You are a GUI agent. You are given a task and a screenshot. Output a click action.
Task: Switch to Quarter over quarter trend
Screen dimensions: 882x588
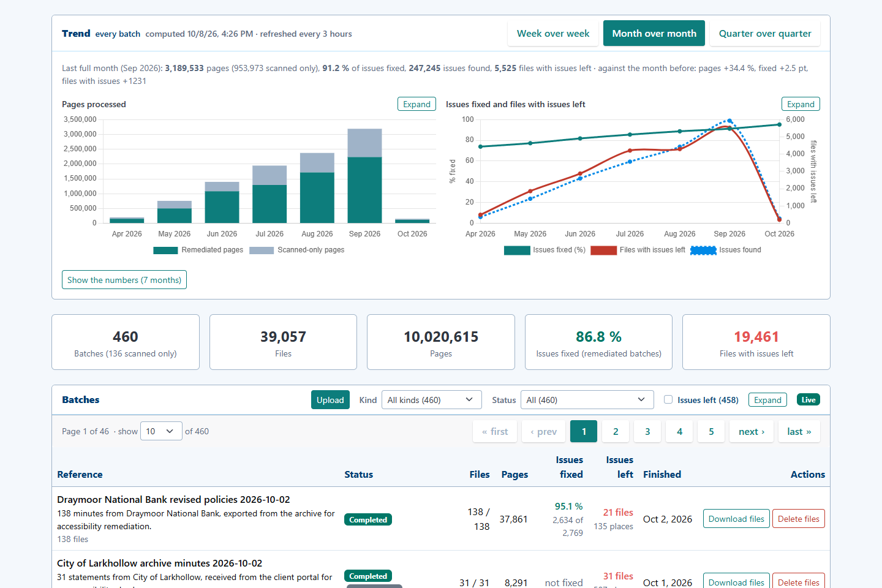pos(765,34)
